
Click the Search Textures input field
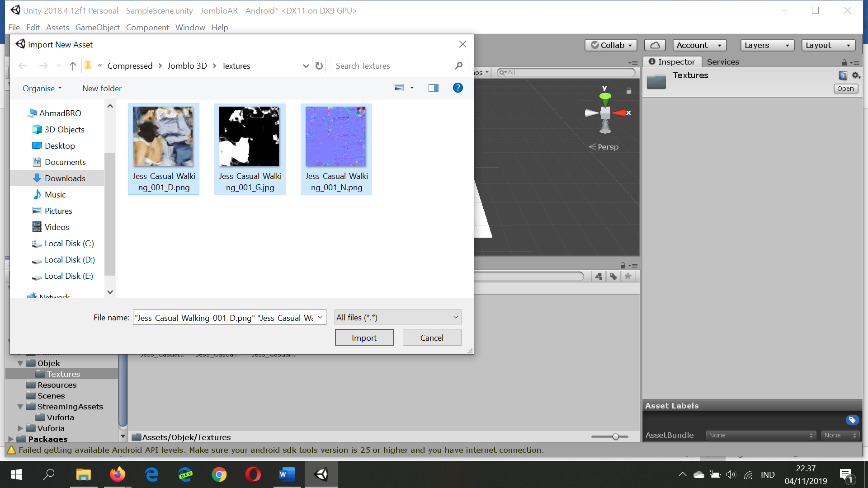tap(393, 66)
